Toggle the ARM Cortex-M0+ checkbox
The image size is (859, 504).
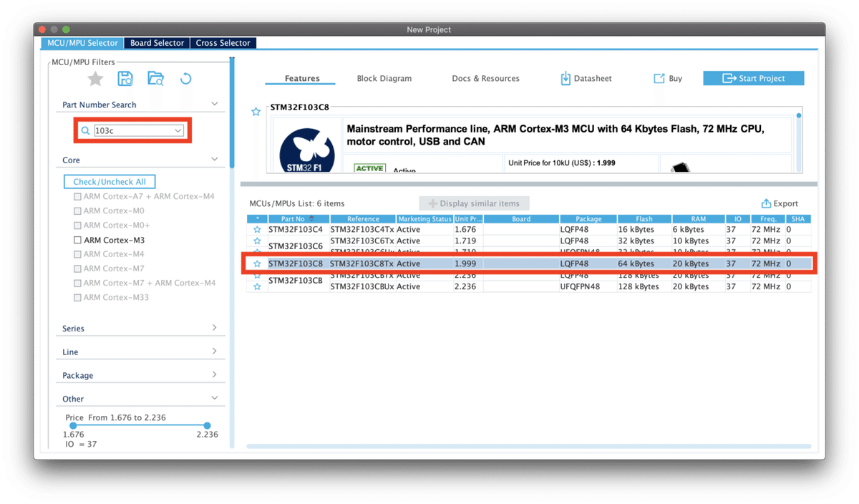(77, 225)
